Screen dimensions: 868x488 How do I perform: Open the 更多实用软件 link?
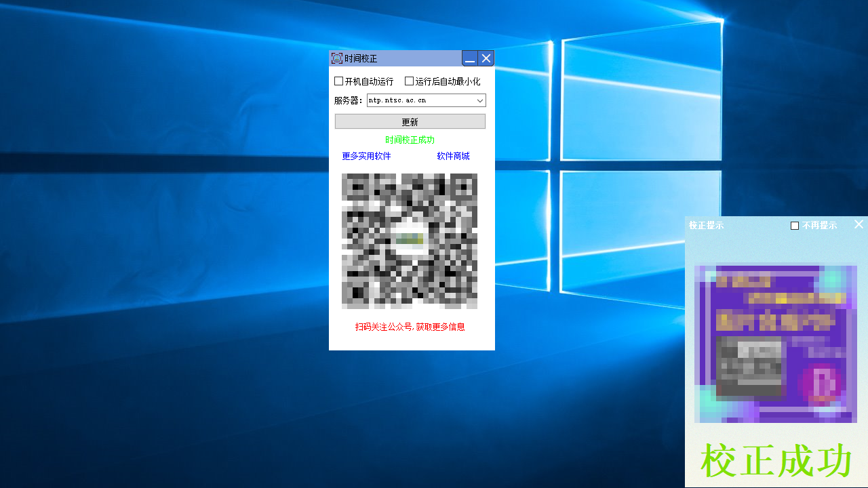tap(366, 156)
